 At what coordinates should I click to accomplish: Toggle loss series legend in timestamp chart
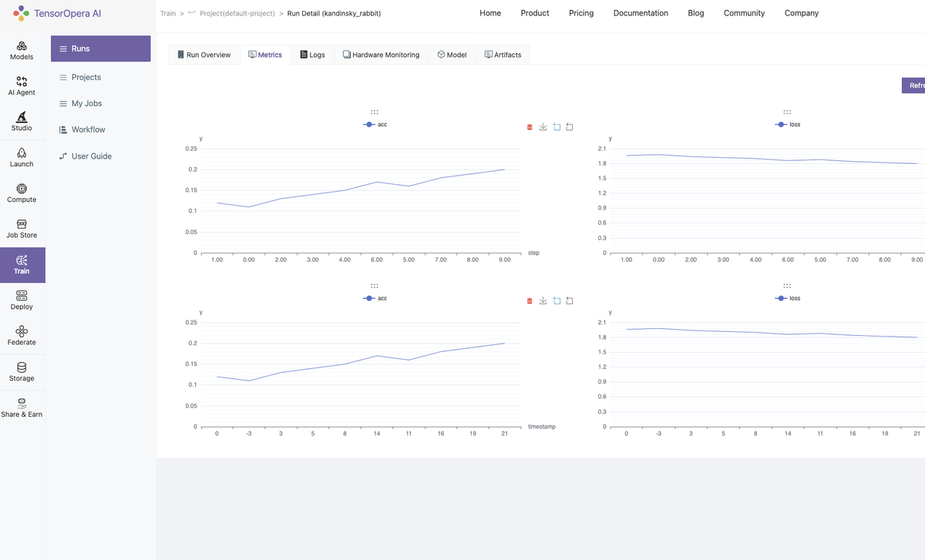pyautogui.click(x=788, y=298)
